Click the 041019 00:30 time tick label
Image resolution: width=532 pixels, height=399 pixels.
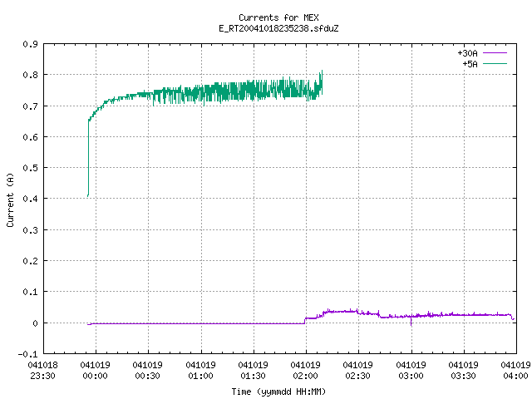coord(148,371)
